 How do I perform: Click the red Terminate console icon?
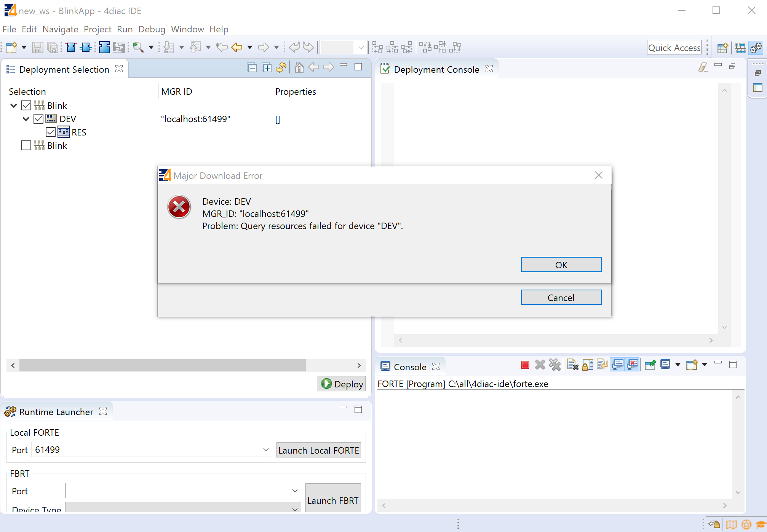point(525,365)
